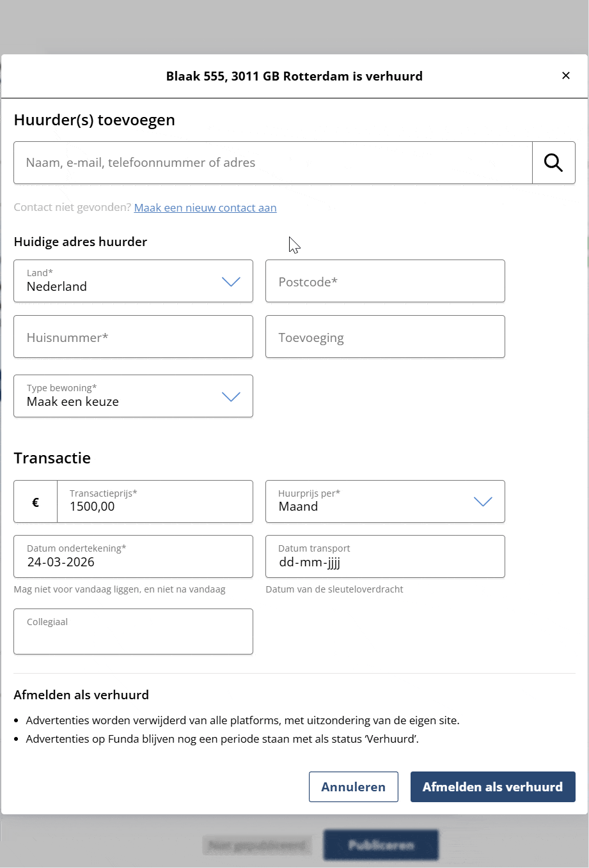Click the Huurder(s) toevoegen heading

coord(95,120)
